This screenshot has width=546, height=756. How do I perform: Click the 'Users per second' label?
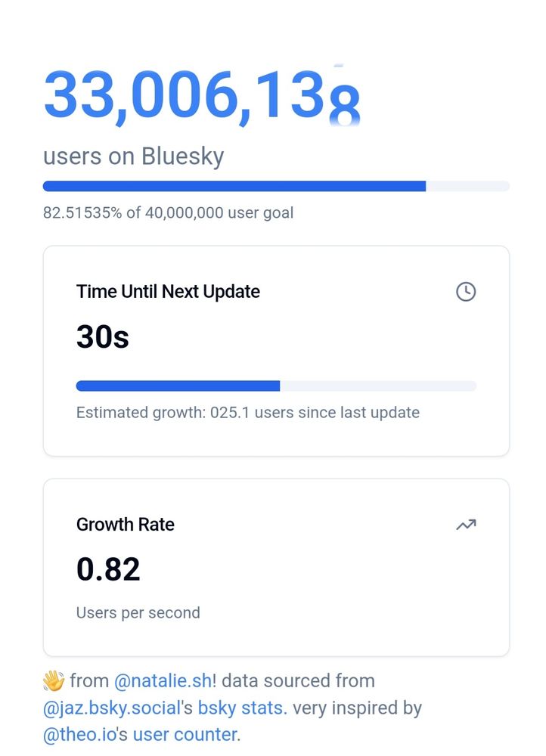pos(138,613)
